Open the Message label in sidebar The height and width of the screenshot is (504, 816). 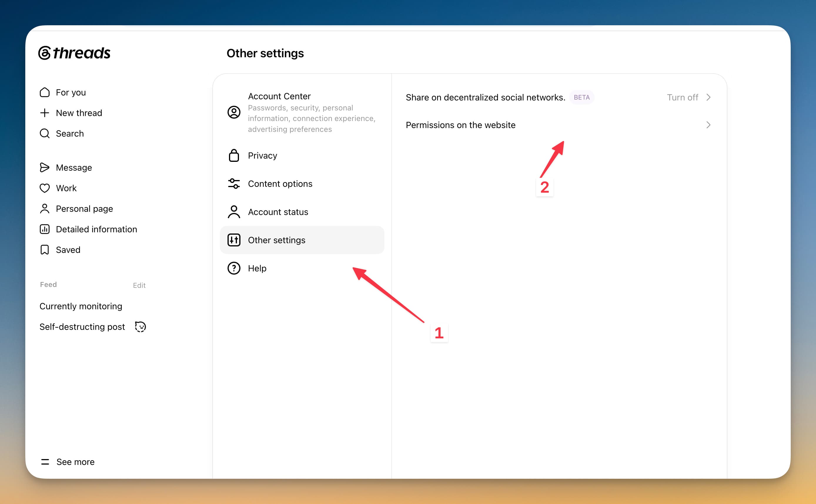[74, 167]
